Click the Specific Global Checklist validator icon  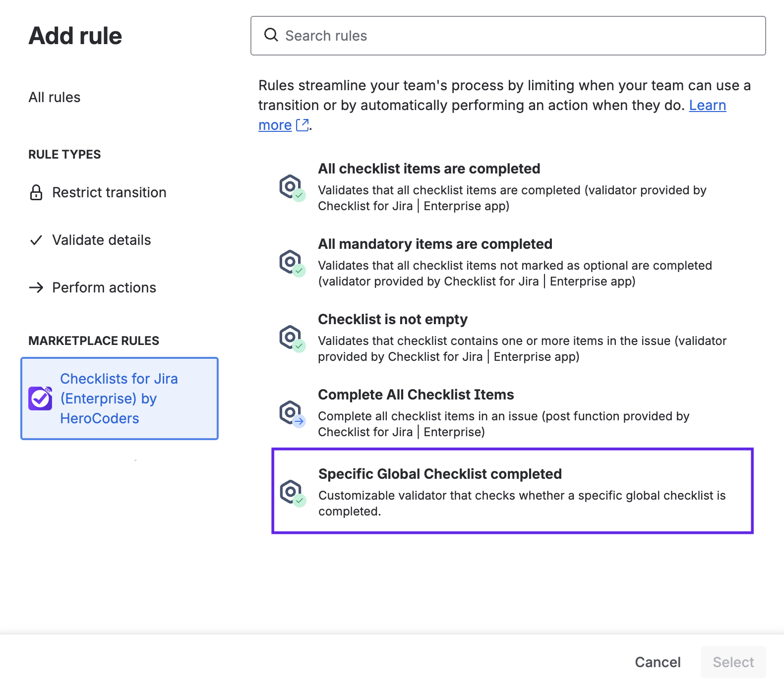[292, 493]
